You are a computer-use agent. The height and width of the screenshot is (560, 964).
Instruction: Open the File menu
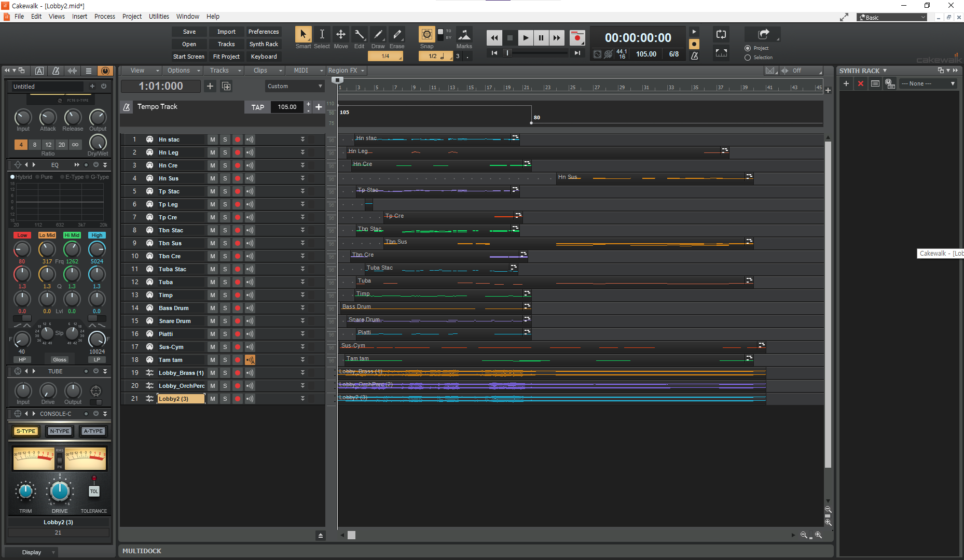point(19,17)
